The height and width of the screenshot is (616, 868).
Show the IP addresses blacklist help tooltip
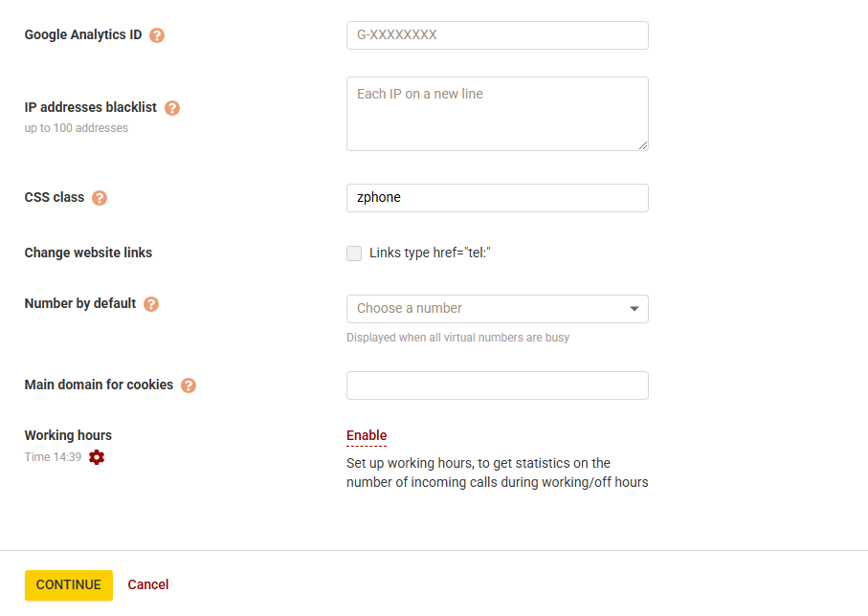click(x=172, y=108)
